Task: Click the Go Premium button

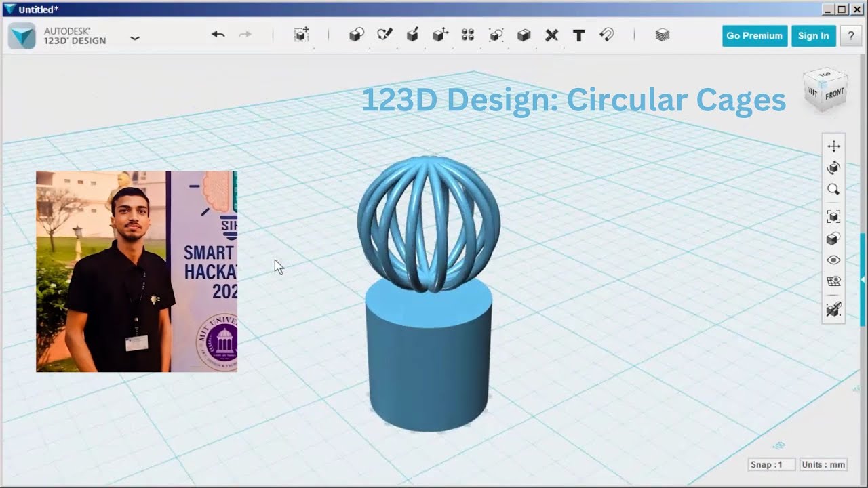Action: point(754,36)
